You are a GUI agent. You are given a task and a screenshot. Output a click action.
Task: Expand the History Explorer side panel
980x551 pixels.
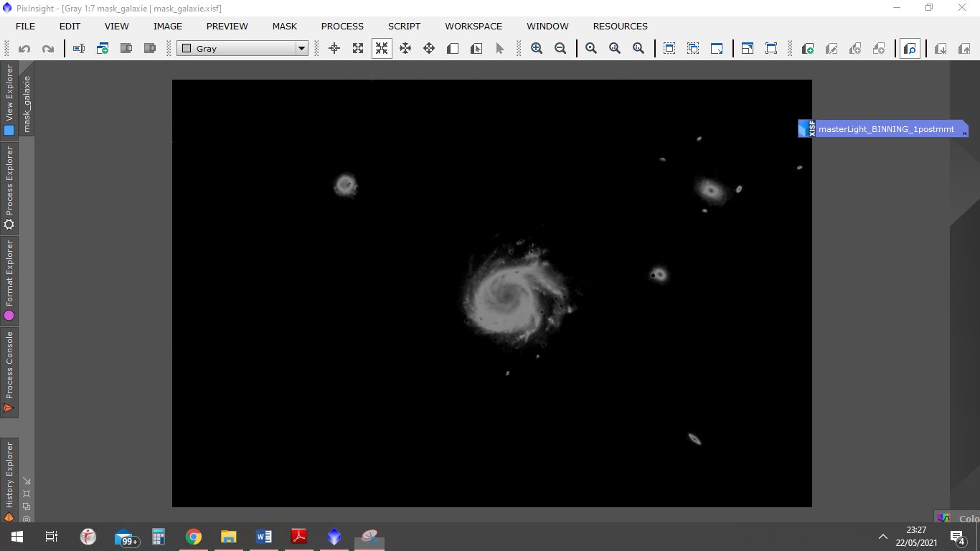coord(9,481)
